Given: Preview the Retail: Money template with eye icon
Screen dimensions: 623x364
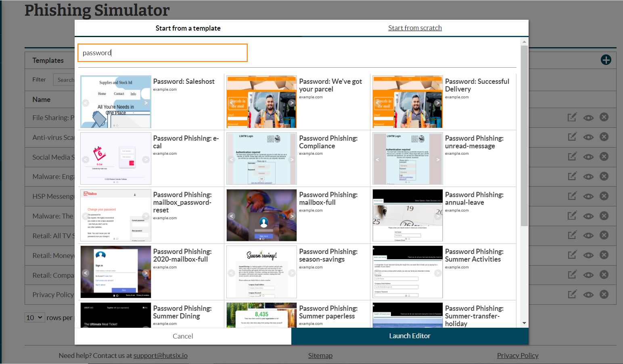Looking at the screenshot, I should [x=588, y=256].
